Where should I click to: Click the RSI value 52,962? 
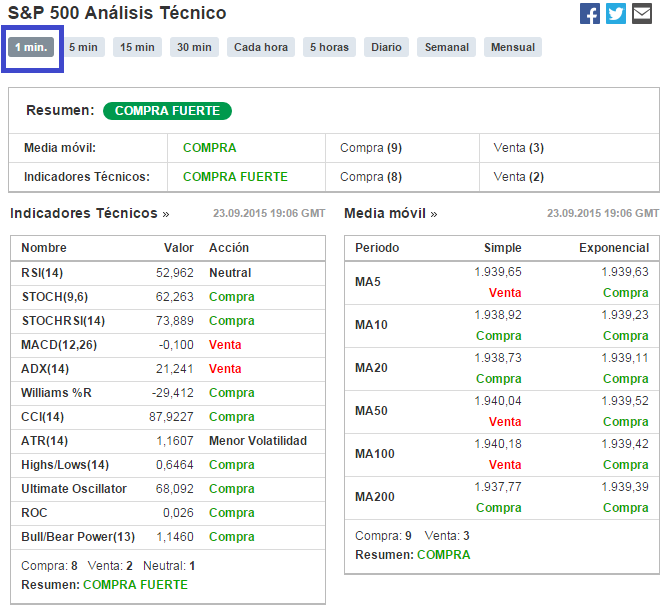(175, 273)
